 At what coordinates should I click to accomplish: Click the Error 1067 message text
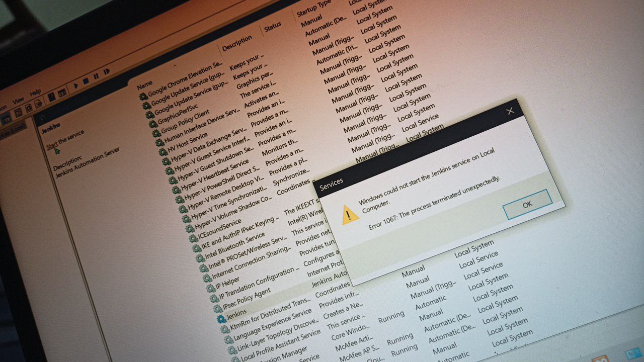tap(434, 203)
